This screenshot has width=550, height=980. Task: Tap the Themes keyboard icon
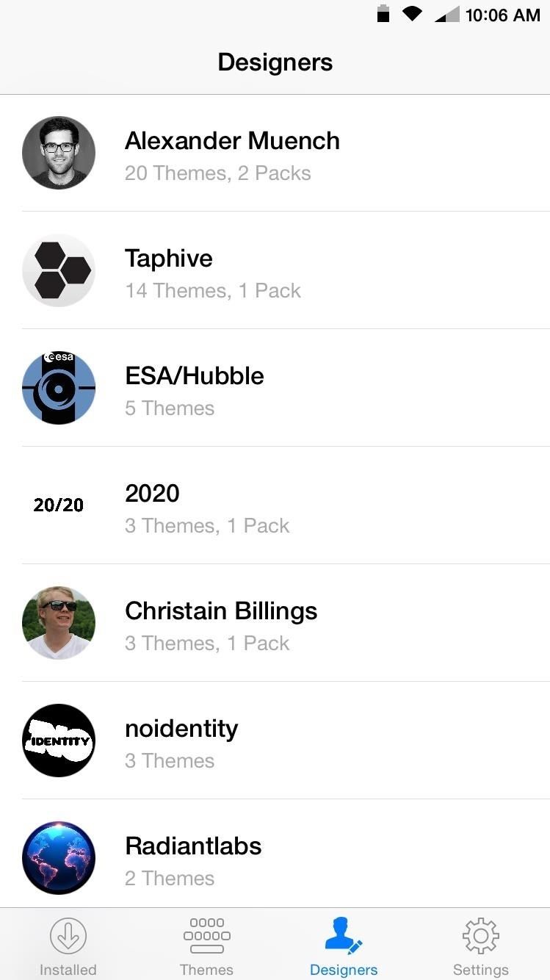coord(206,936)
